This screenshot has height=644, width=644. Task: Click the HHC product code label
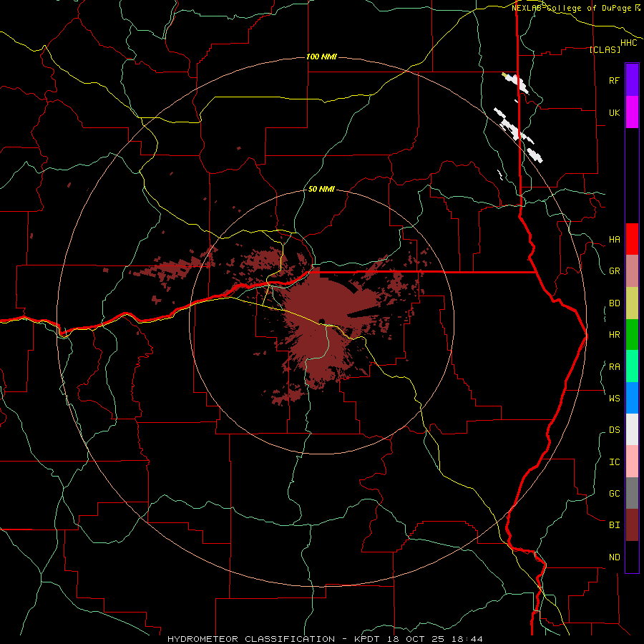[628, 43]
